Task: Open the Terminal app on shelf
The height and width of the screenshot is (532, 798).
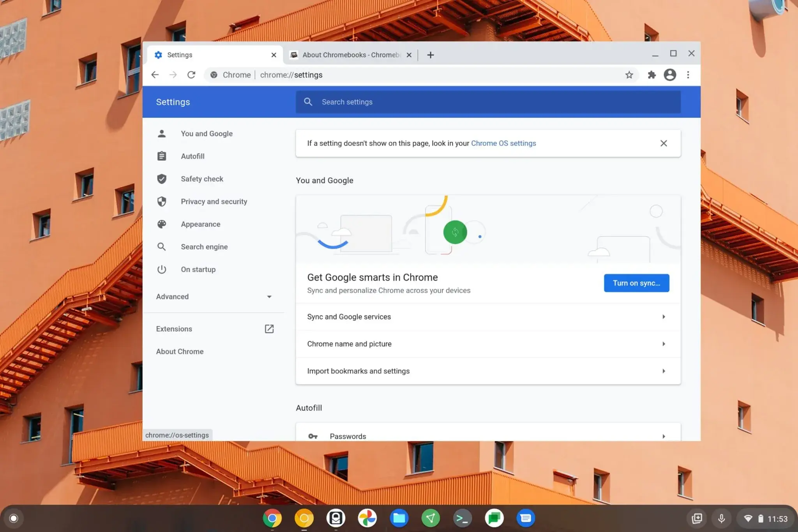Action: (x=463, y=518)
